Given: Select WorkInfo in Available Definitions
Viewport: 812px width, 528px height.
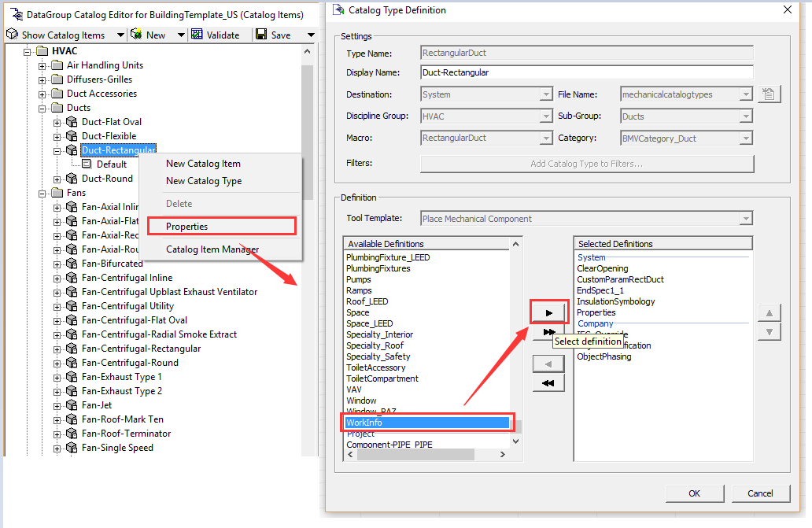Looking at the screenshot, I should 427,423.
